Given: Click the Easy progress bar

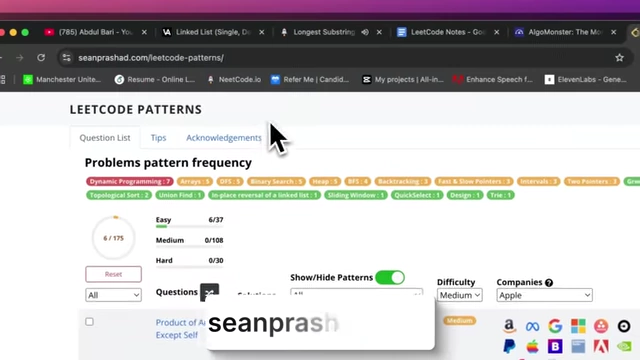Looking at the screenshot, I should [189, 226].
